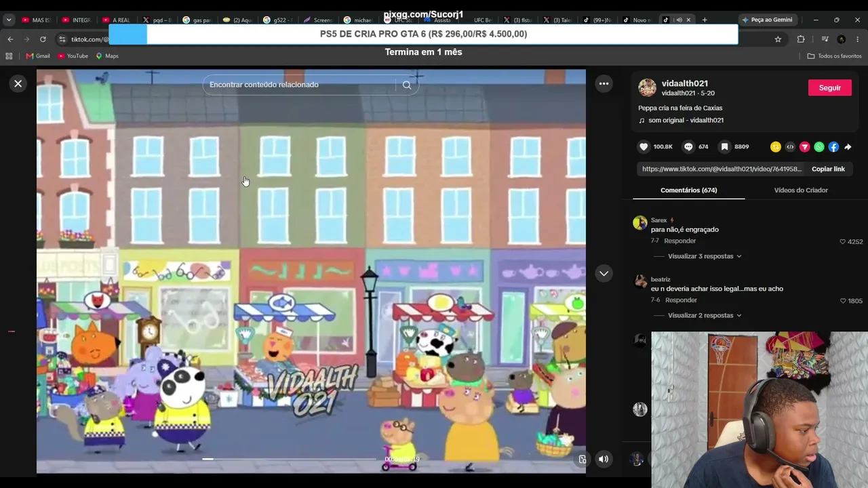This screenshot has height=488, width=868.
Task: Like Sarex's comment with heart
Action: (843, 241)
